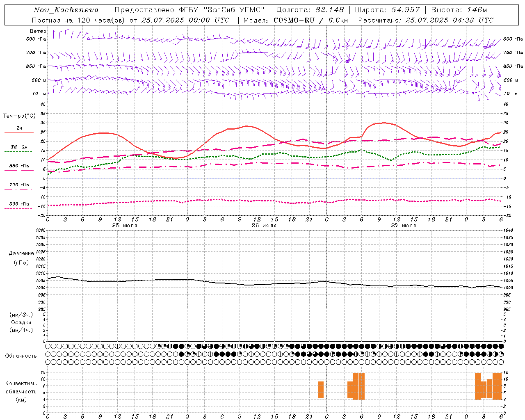Click the forecast line Прогноз на 120 часа(ов)

tap(78, 20)
